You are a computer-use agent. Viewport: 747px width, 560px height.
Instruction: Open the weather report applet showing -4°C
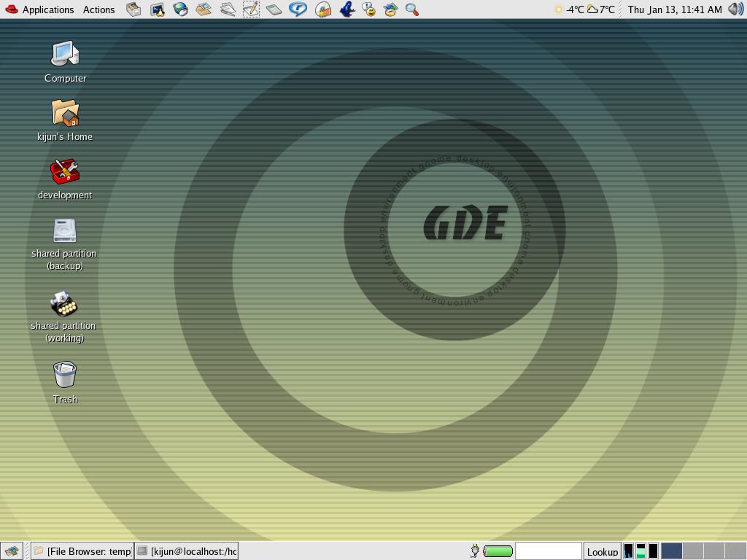click(x=569, y=9)
